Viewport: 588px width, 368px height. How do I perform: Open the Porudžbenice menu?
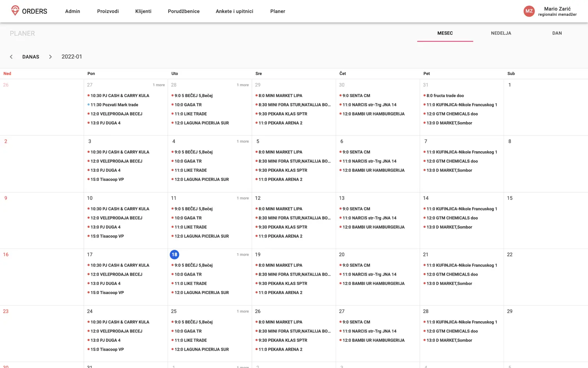click(x=183, y=11)
